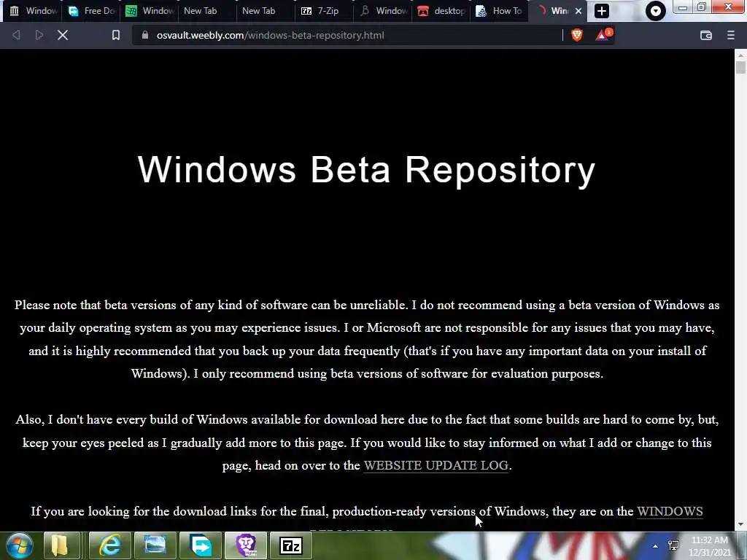Launch Internet Explorer from taskbar
The height and width of the screenshot is (560, 747).
109,545
